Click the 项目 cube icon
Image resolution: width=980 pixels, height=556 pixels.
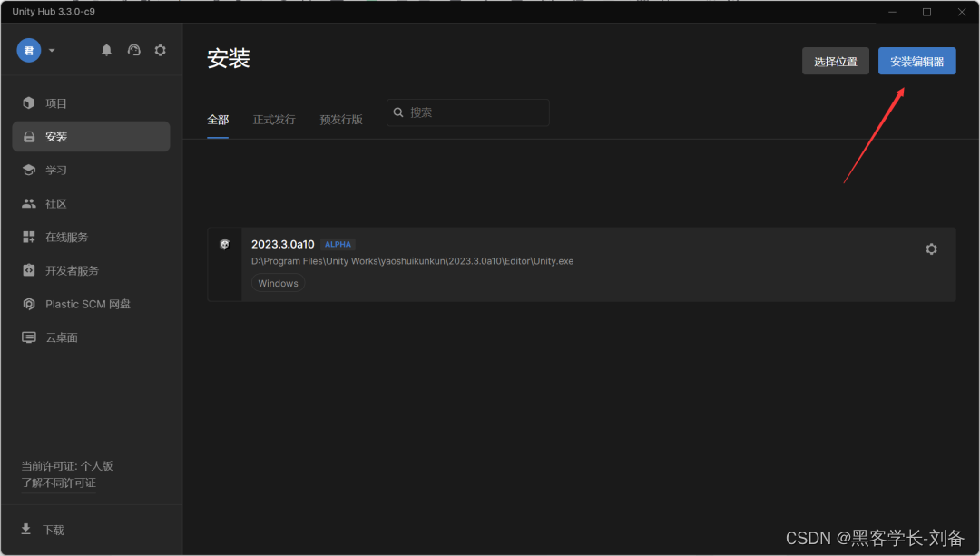pyautogui.click(x=29, y=103)
